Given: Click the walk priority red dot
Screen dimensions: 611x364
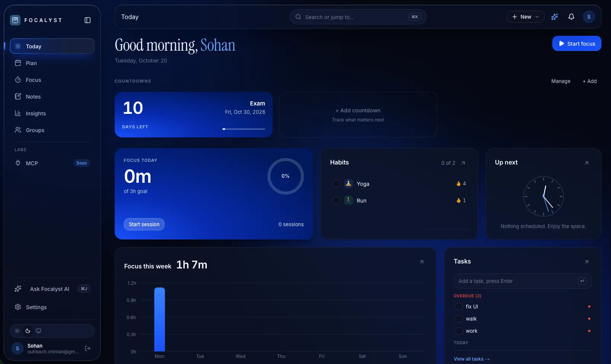Looking at the screenshot, I should [x=589, y=319].
